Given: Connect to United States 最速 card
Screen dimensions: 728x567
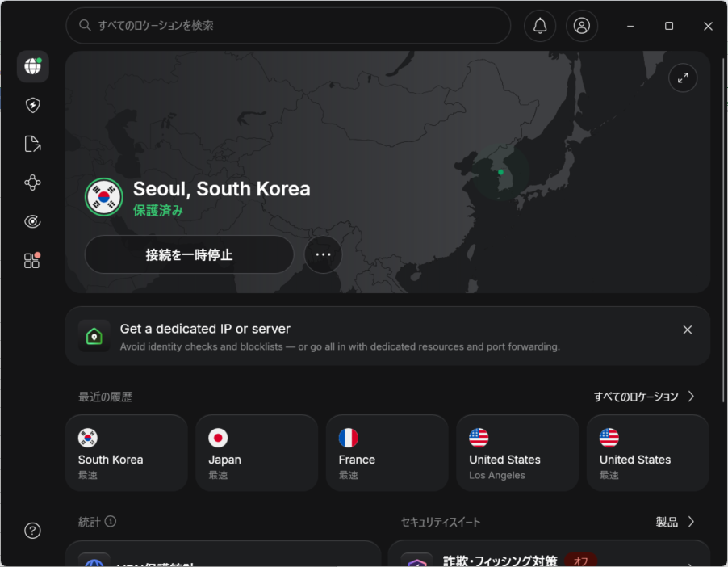Looking at the screenshot, I should [x=648, y=453].
